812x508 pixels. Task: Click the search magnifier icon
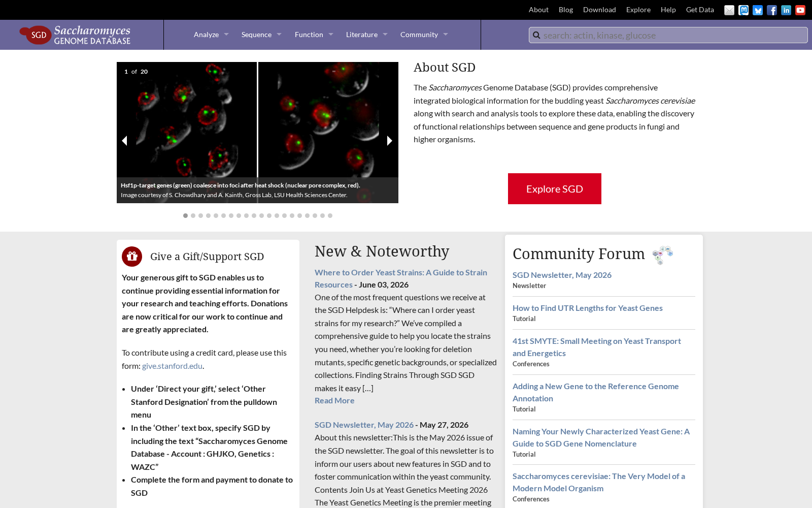click(536, 35)
